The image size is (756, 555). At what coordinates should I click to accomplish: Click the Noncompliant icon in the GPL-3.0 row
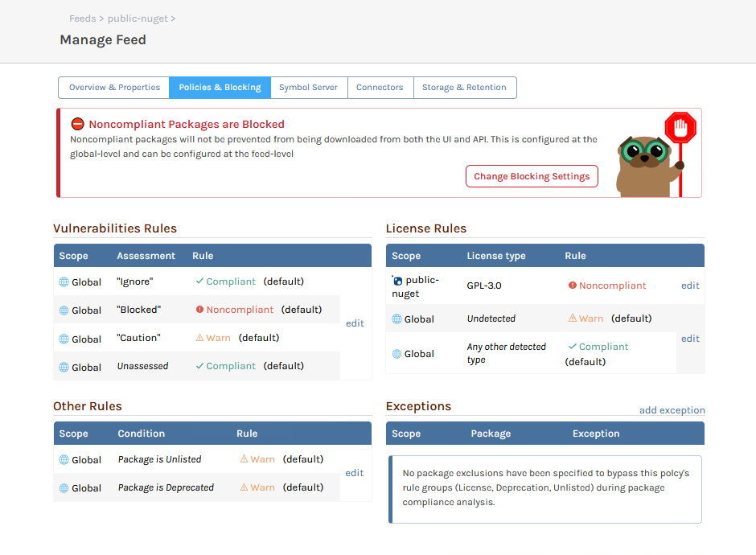point(573,286)
